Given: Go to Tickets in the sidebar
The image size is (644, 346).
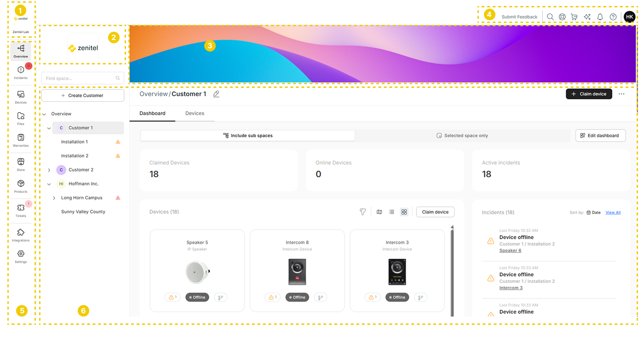Looking at the screenshot, I should click(21, 209).
